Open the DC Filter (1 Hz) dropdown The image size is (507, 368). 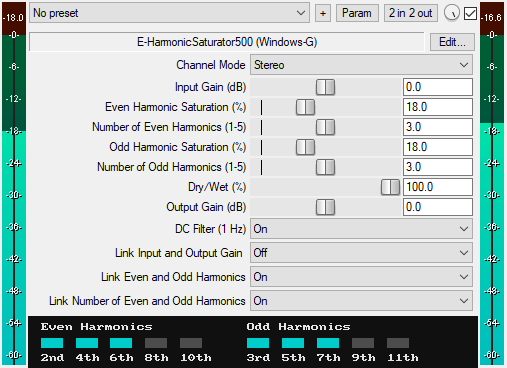361,229
